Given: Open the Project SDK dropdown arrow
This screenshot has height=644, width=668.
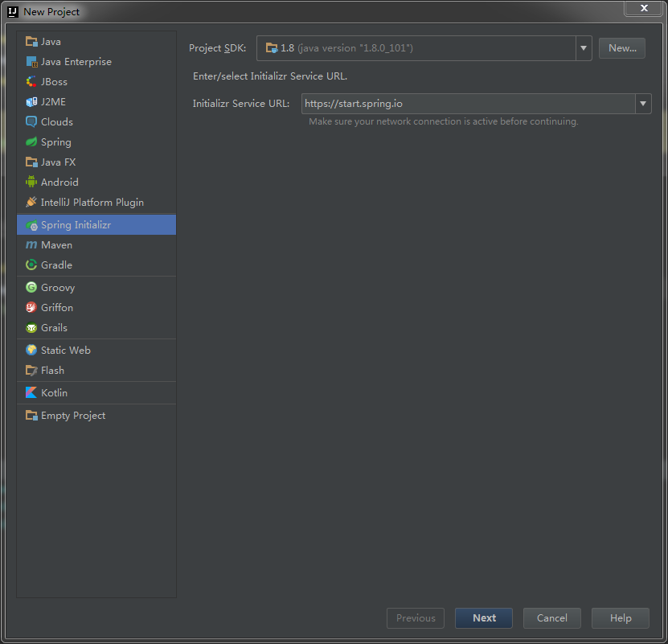Looking at the screenshot, I should pyautogui.click(x=584, y=48).
